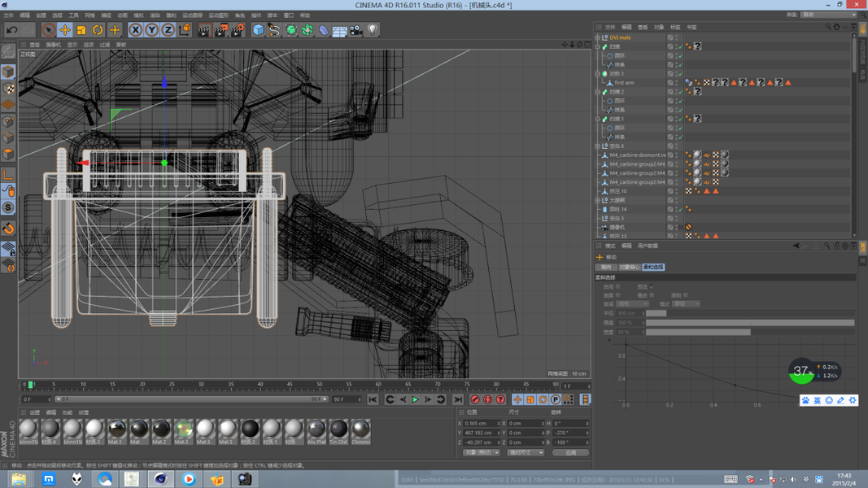This screenshot has width=868, height=488.
Task: Click the light bulb icon in toolbar
Action: (x=373, y=30)
